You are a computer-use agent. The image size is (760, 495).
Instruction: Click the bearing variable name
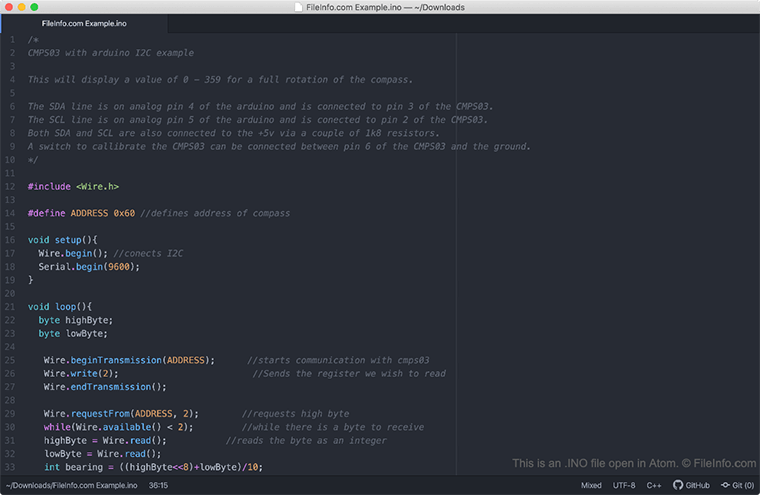tap(84, 467)
